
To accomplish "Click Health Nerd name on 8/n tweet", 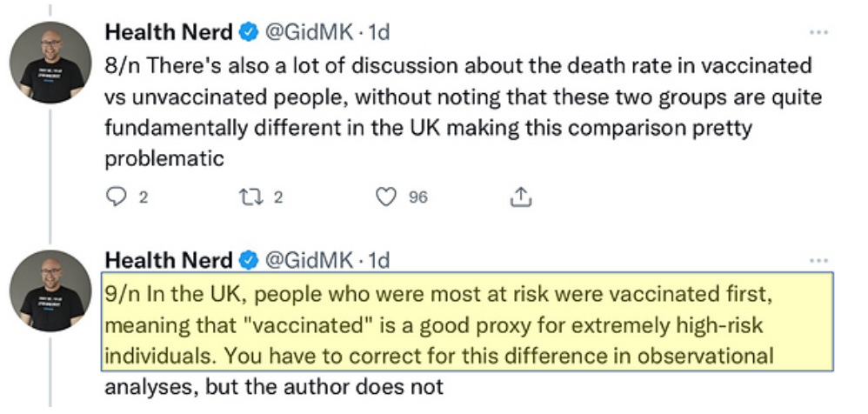I will [169, 32].
